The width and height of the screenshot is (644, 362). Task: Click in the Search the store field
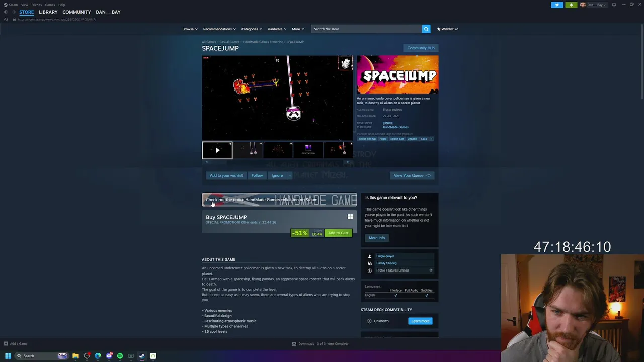coord(366,29)
